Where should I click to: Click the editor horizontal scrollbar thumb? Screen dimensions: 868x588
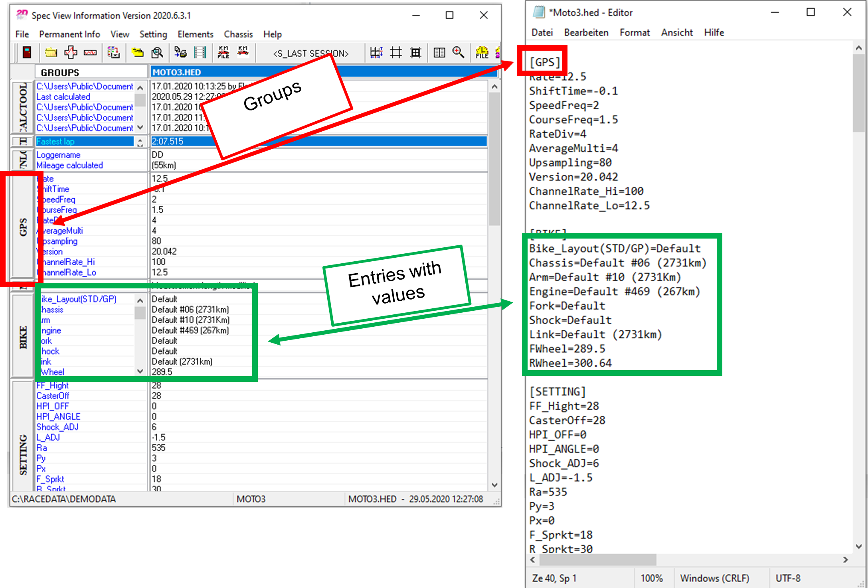[597, 560]
